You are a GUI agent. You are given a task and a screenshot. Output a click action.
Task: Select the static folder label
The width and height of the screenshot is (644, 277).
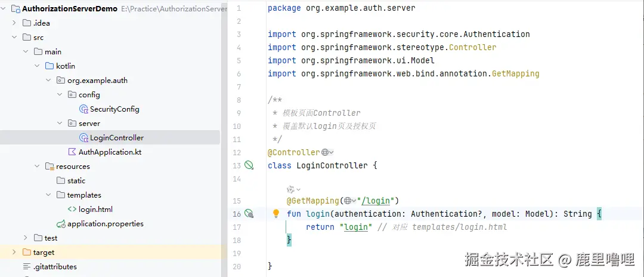76,181
